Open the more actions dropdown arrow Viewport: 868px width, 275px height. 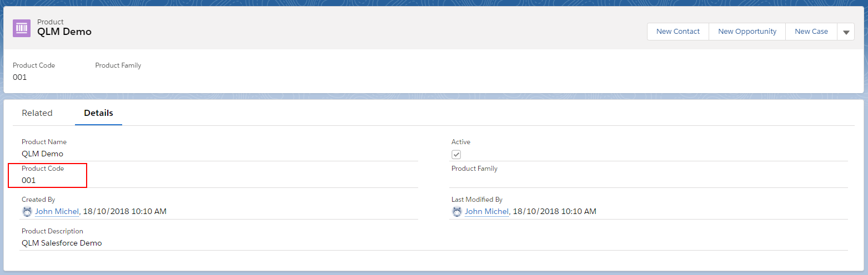point(846,32)
